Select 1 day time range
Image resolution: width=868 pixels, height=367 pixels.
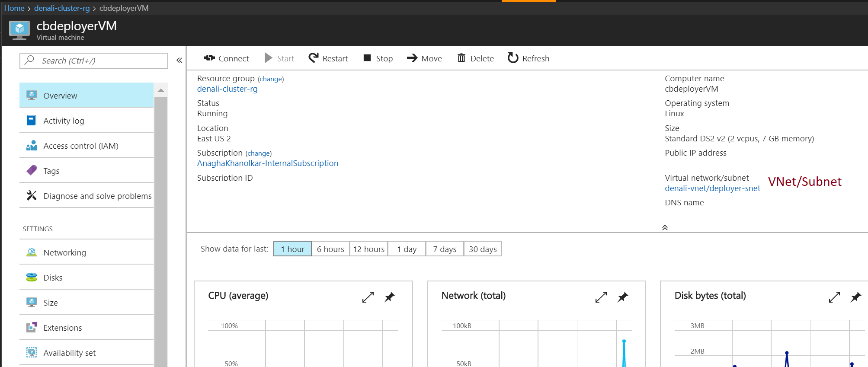pos(407,249)
